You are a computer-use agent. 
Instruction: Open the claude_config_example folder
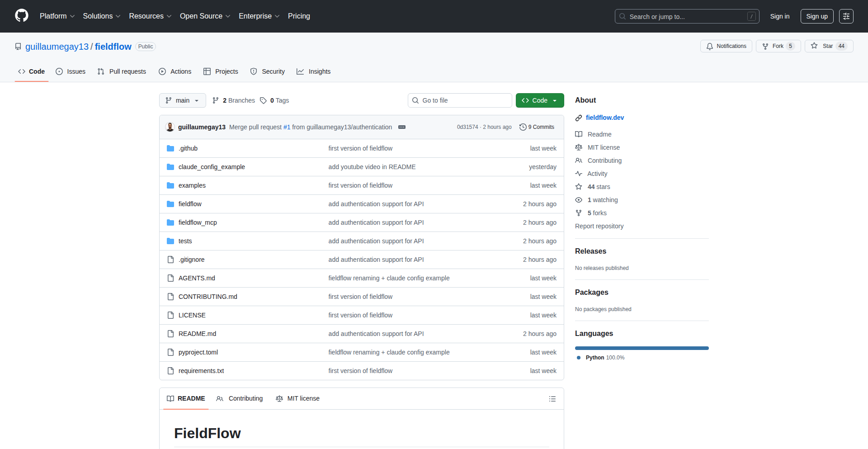[212, 167]
